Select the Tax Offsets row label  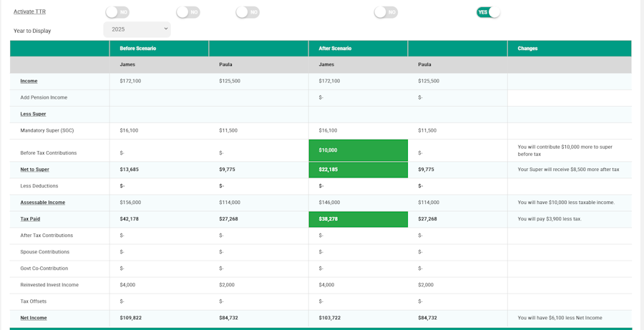(34, 301)
